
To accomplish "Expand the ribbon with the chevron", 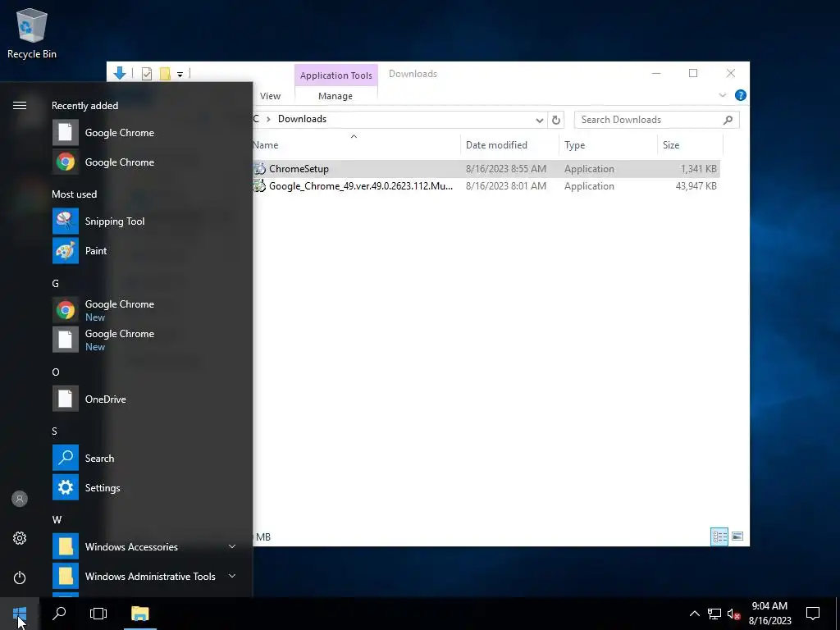I will point(722,95).
